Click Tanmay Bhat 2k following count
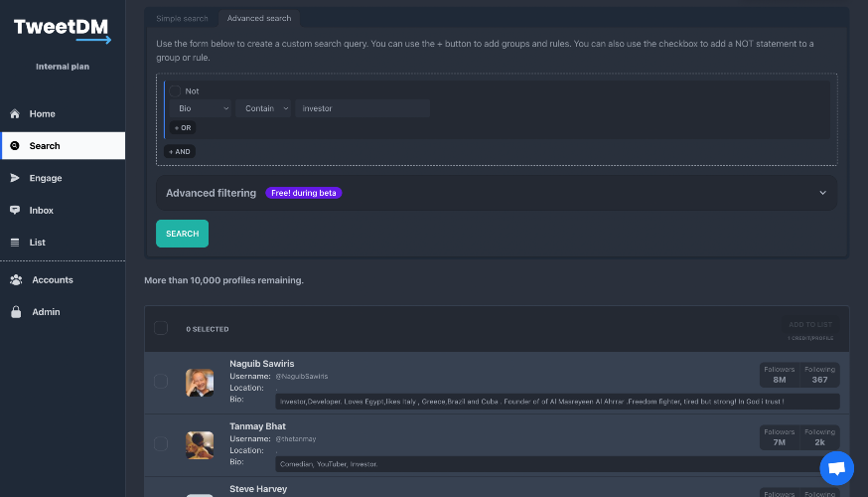 pyautogui.click(x=820, y=437)
